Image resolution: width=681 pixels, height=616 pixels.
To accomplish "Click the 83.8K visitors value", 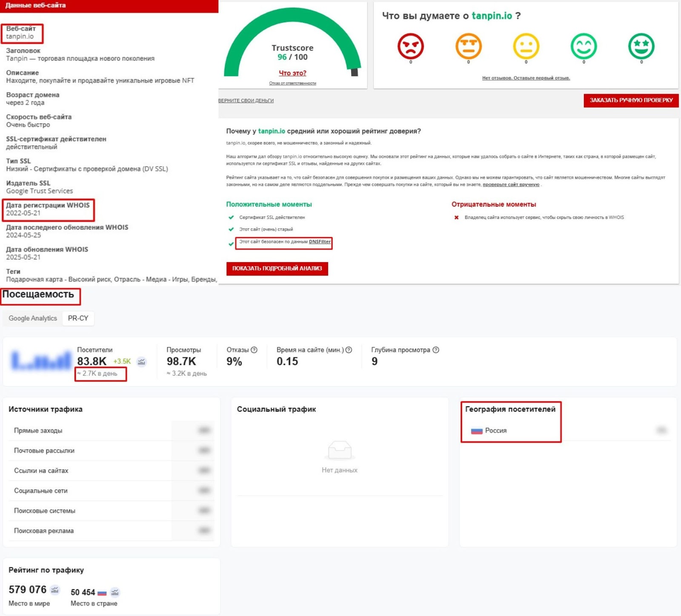I will click(x=92, y=361).
